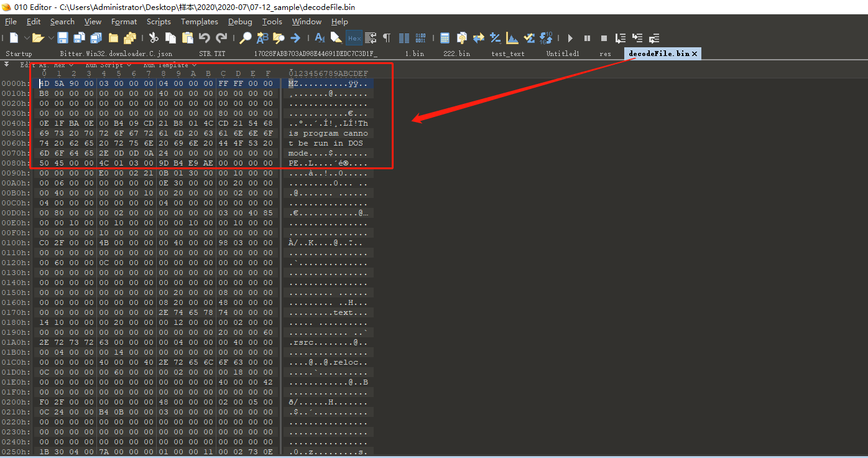Viewport: 868px width, 458px height.
Task: Click the base Convert 10/16 icon
Action: point(547,38)
